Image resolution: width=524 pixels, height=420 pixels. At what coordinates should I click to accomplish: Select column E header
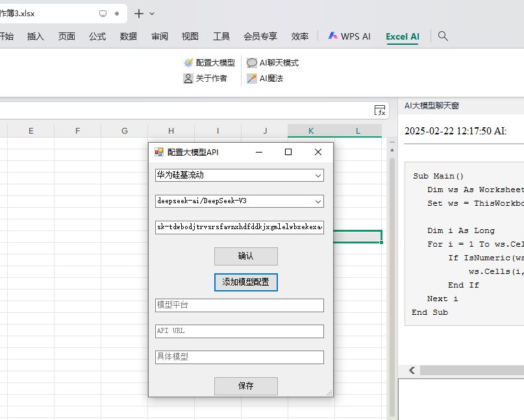(x=31, y=131)
